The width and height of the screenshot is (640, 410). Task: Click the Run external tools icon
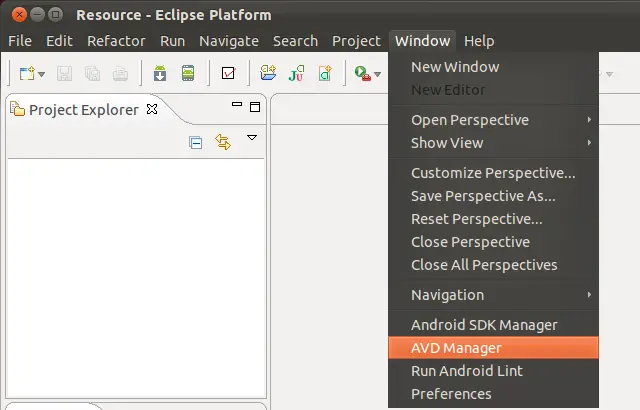coord(362,73)
